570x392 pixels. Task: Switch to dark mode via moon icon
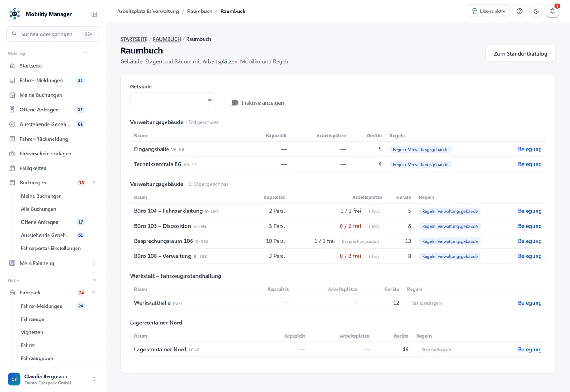pos(536,11)
